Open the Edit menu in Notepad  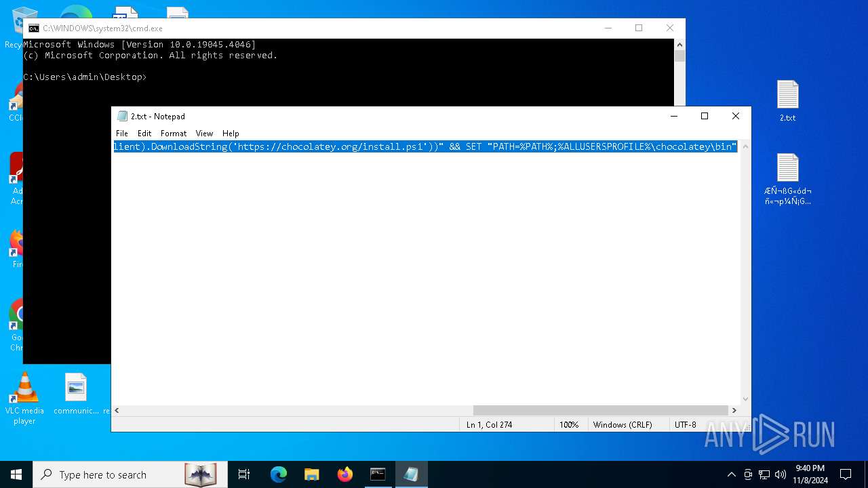tap(144, 134)
